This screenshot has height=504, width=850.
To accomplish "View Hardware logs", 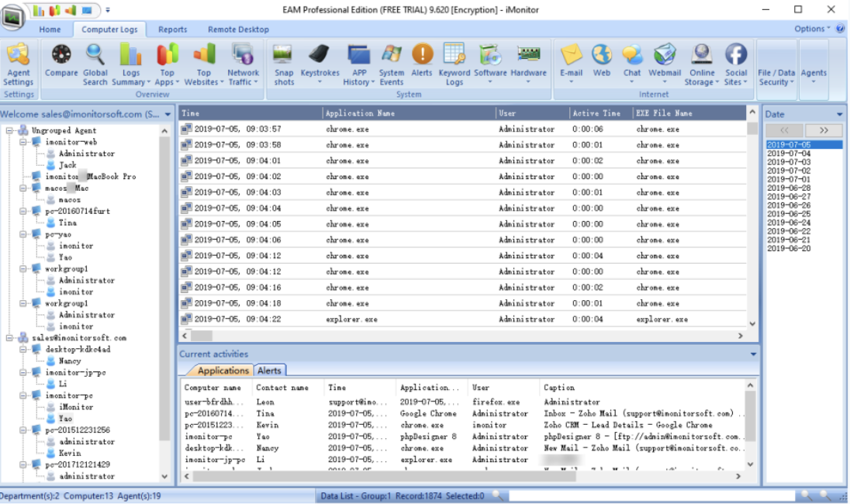I will click(x=528, y=62).
